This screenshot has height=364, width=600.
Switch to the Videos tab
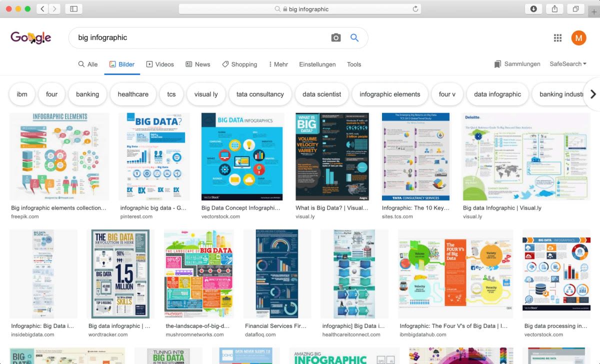pyautogui.click(x=160, y=64)
